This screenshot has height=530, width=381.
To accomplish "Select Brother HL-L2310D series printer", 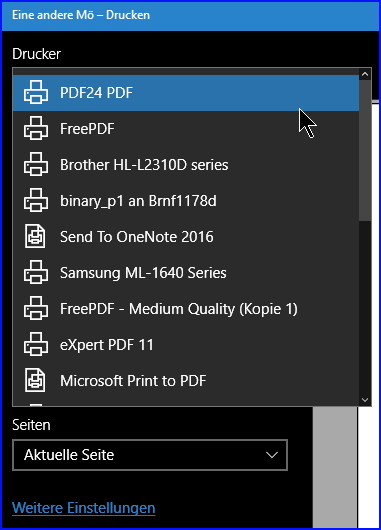I will pyautogui.click(x=186, y=165).
